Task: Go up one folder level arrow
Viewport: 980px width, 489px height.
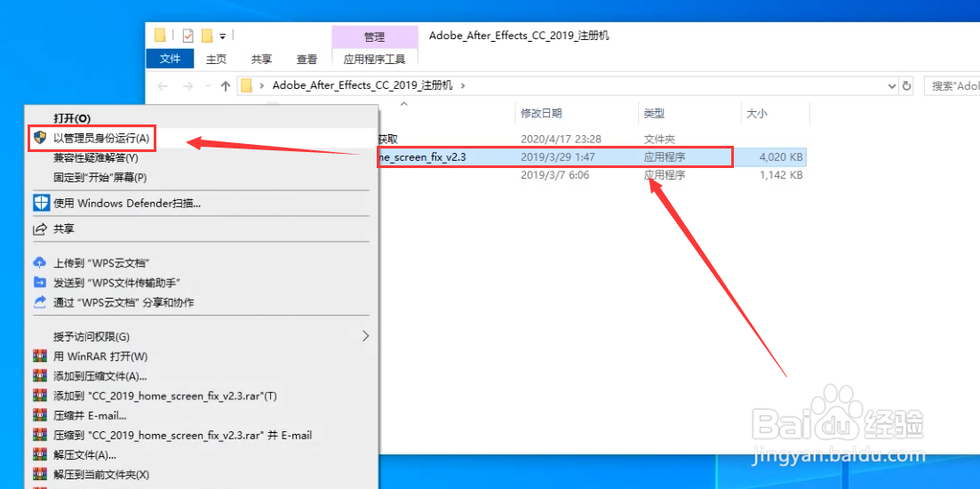Action: 226,85
